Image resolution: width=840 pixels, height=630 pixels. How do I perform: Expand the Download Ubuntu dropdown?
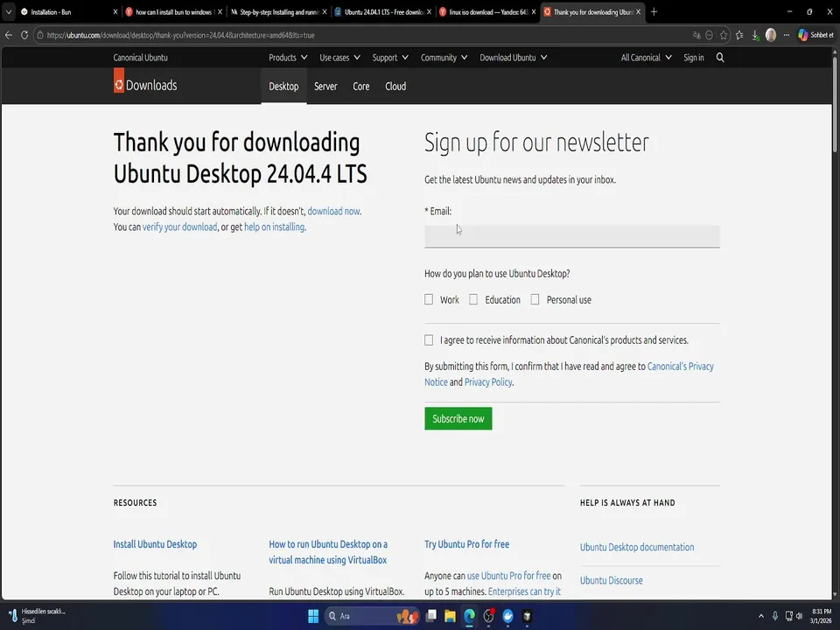[x=514, y=58]
